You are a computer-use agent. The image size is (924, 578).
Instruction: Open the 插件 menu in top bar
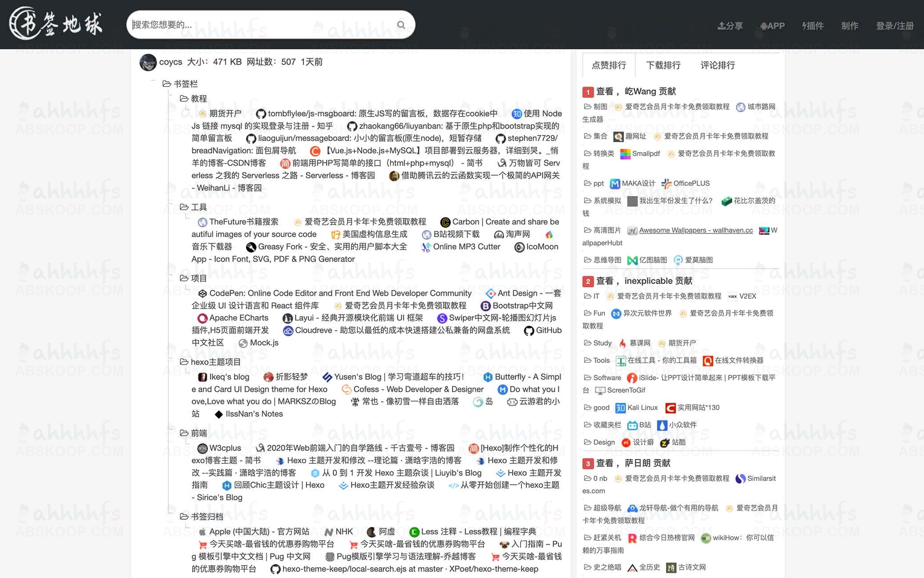click(813, 26)
